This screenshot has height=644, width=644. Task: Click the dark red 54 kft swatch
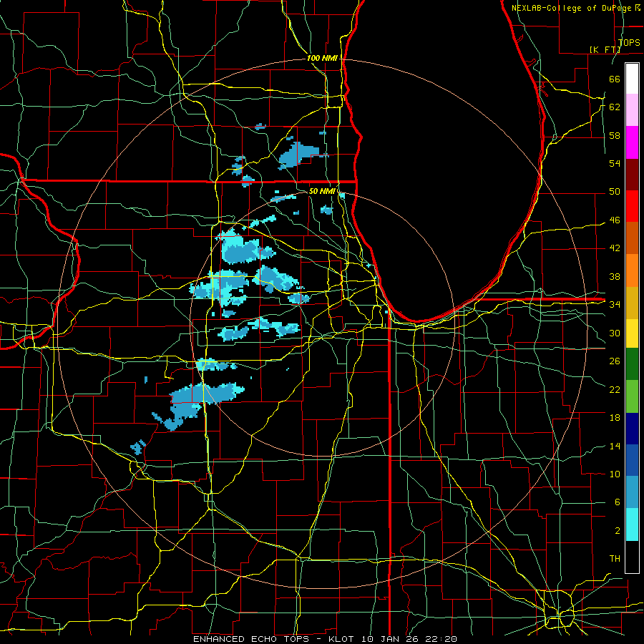(632, 174)
